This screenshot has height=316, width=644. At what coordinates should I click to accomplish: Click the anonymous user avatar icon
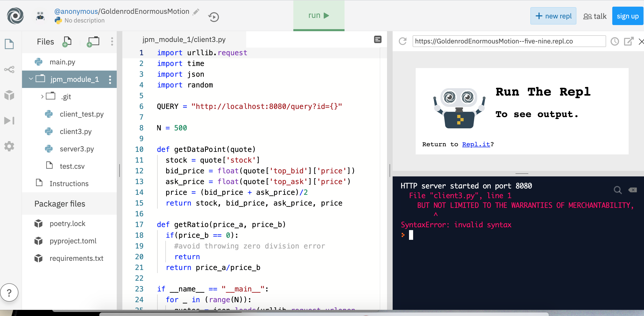pos(40,16)
